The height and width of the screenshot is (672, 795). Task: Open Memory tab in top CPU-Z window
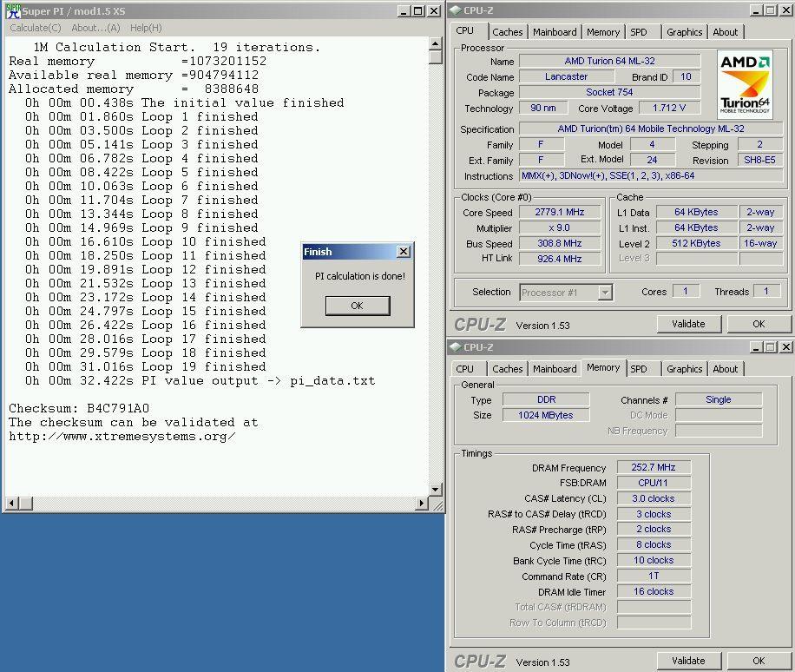(x=603, y=32)
